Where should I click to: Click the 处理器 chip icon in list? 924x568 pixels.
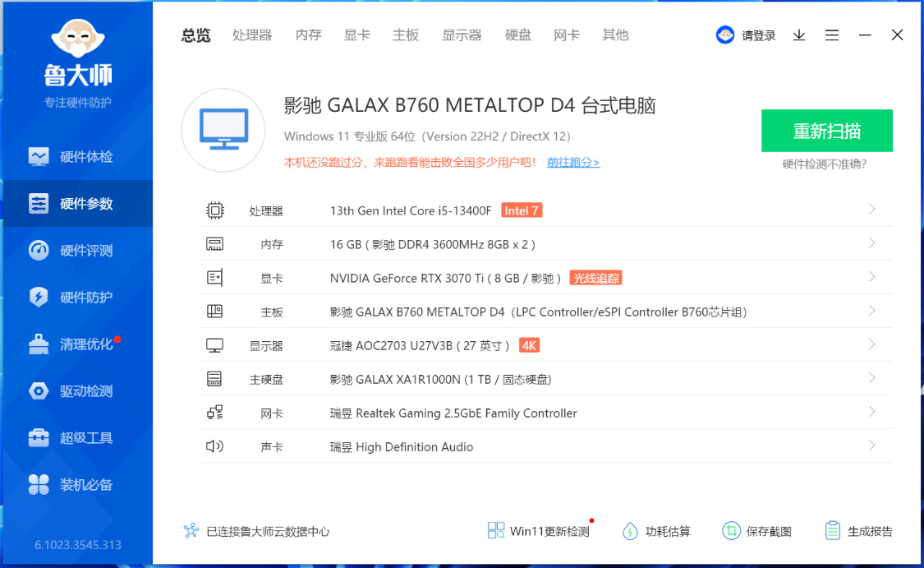click(215, 210)
